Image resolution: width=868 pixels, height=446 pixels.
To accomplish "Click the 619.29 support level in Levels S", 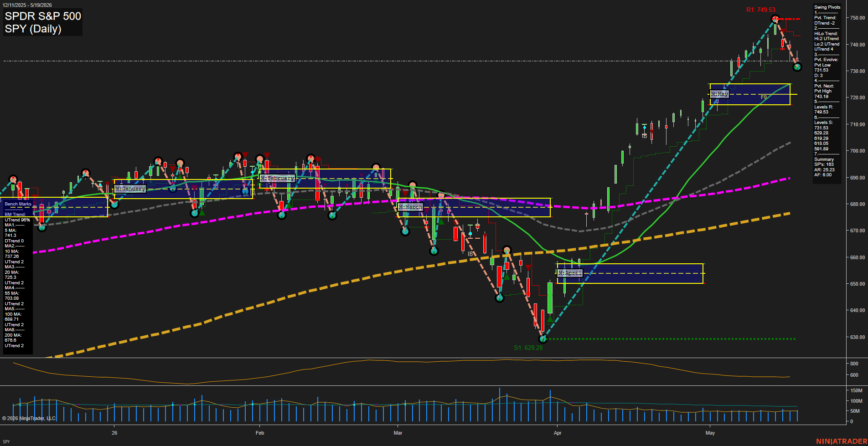I will (x=821, y=138).
